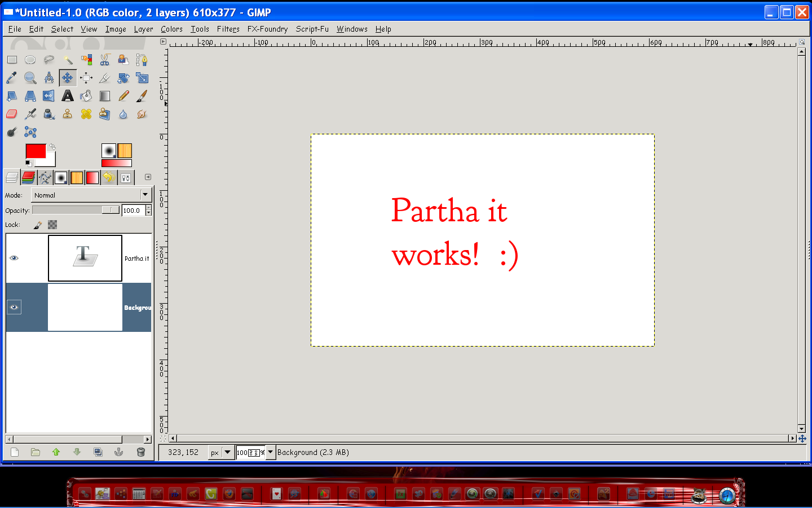Select the Airbrush tool
The width and height of the screenshot is (812, 508).
tap(30, 114)
